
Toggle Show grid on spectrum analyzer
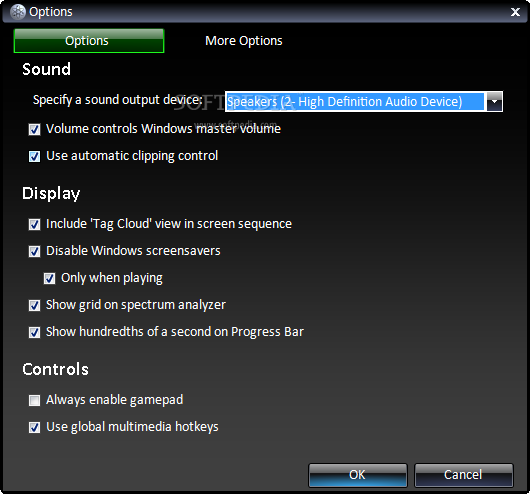point(34,305)
